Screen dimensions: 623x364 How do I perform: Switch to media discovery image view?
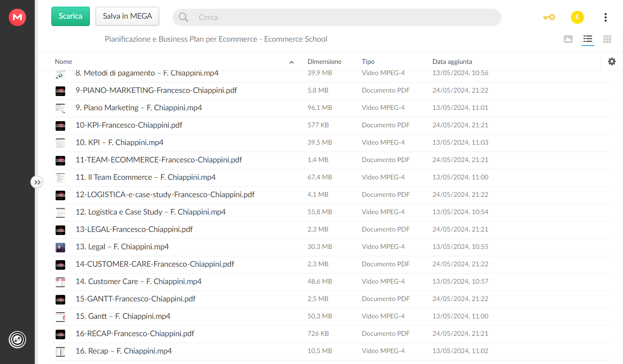(568, 39)
